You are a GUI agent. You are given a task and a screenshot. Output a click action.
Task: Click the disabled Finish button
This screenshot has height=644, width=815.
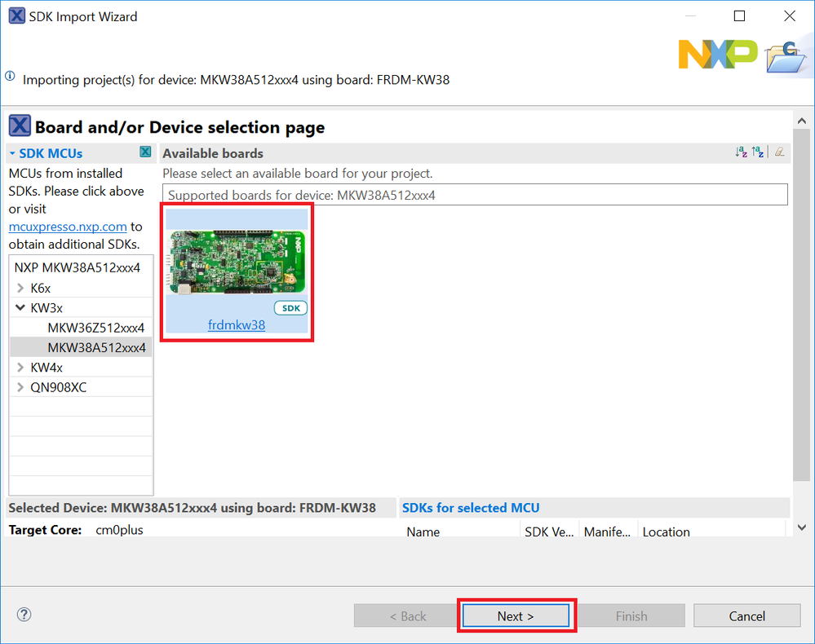click(x=631, y=616)
